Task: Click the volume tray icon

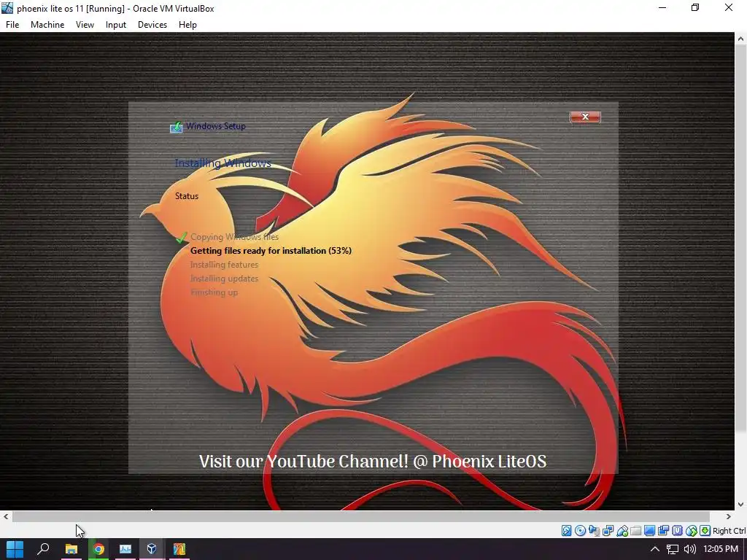Action: [x=689, y=549]
